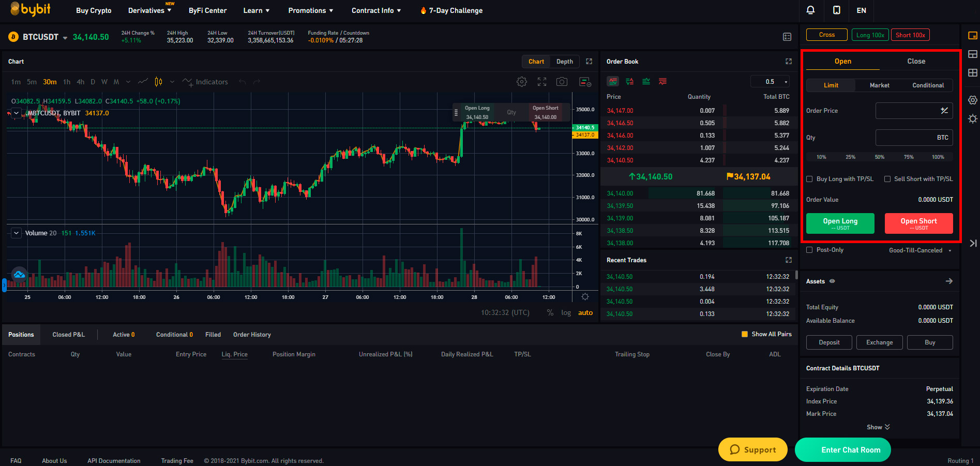This screenshot has height=466, width=980.
Task: Open the calculator icon beside the ticker stats
Action: (x=787, y=37)
